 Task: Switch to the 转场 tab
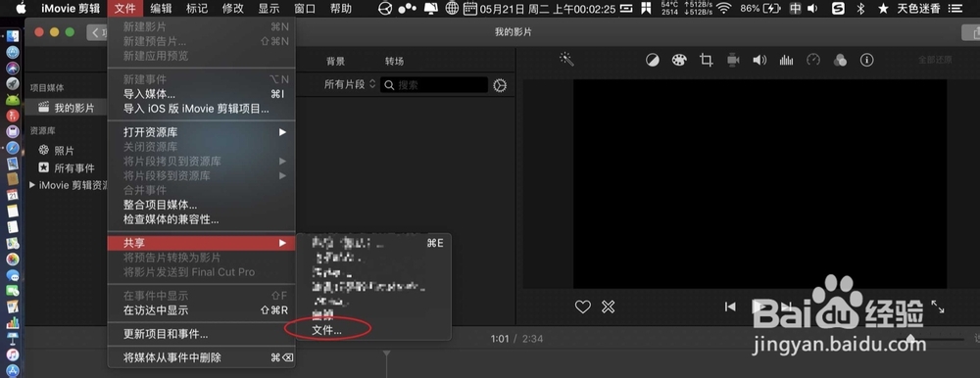tap(394, 62)
